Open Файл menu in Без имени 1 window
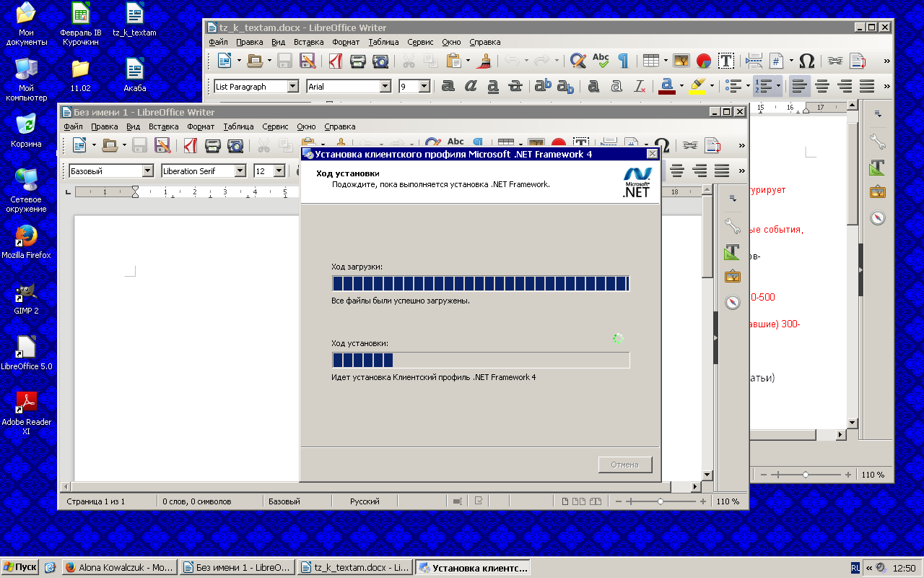This screenshot has height=578, width=924. (x=73, y=126)
